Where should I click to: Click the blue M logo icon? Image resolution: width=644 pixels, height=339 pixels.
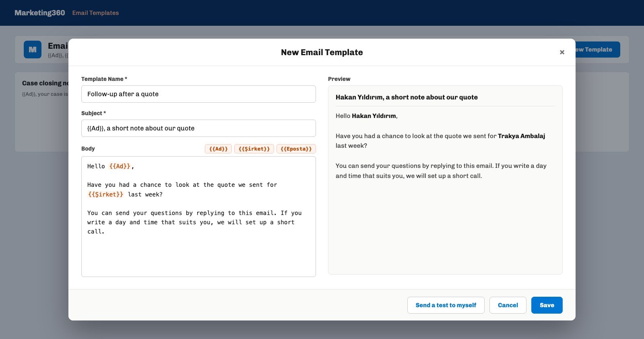(33, 50)
